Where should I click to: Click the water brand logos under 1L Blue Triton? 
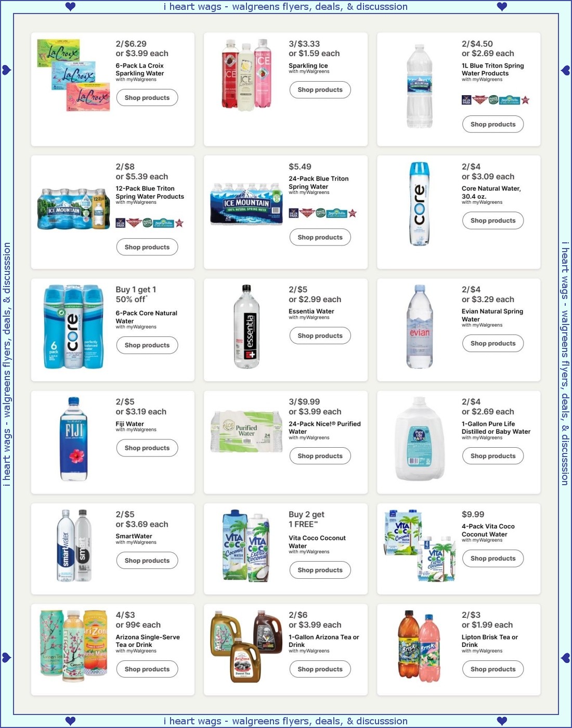click(x=496, y=100)
